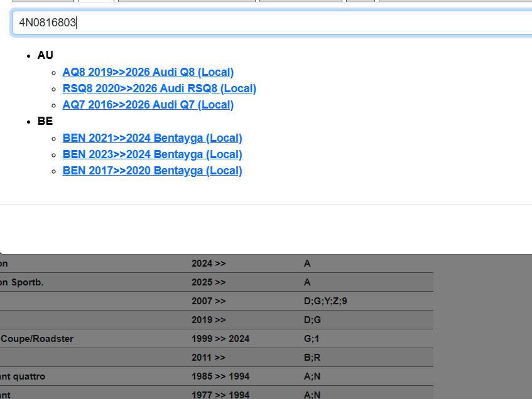Image resolution: width=532 pixels, height=399 pixels.
Task: Select BEN 2017>>2020 Bentayga link
Action: click(152, 171)
